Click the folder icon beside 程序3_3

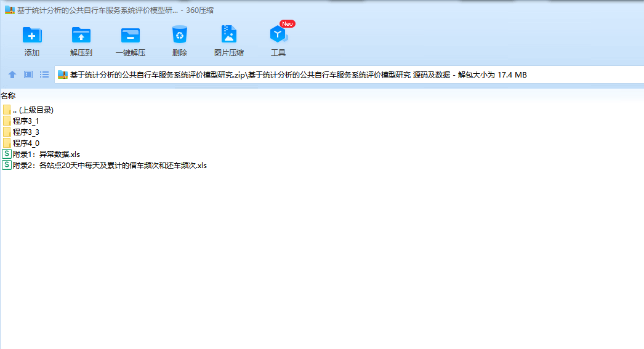tap(7, 132)
